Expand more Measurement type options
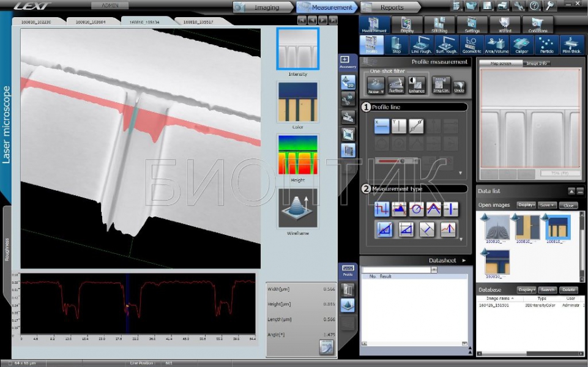Screen dimensions: 588x367 pyautogui.click(x=461, y=239)
